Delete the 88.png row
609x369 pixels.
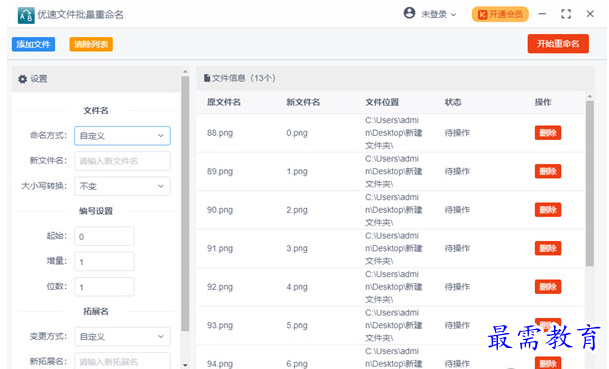coord(548,133)
